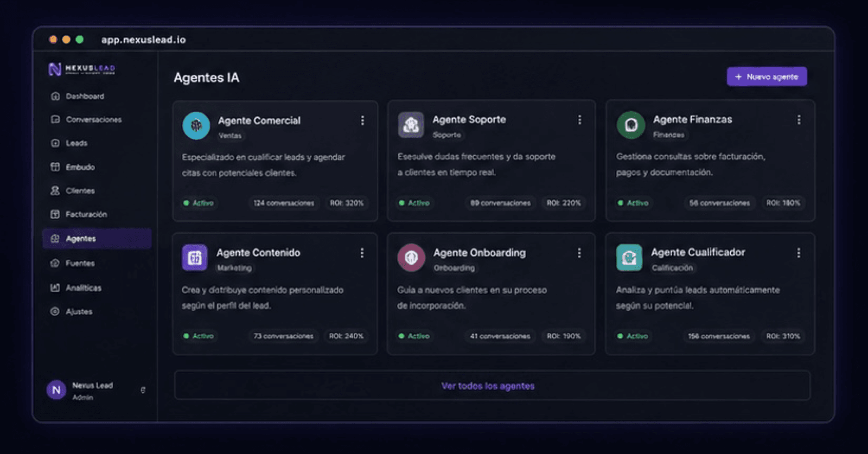Click the Nuevo agente button

click(767, 76)
